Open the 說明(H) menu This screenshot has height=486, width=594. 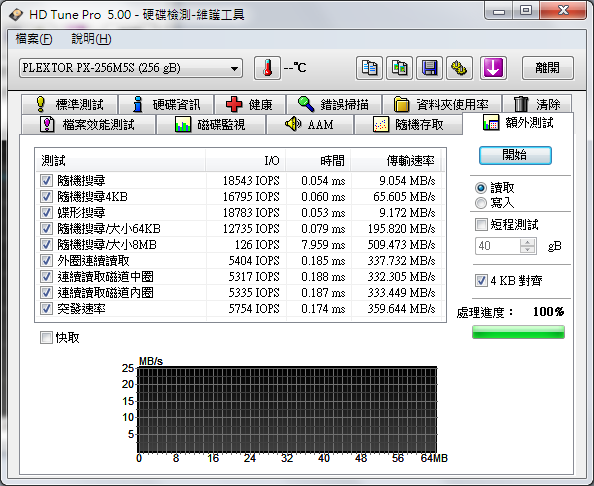pyautogui.click(x=91, y=39)
